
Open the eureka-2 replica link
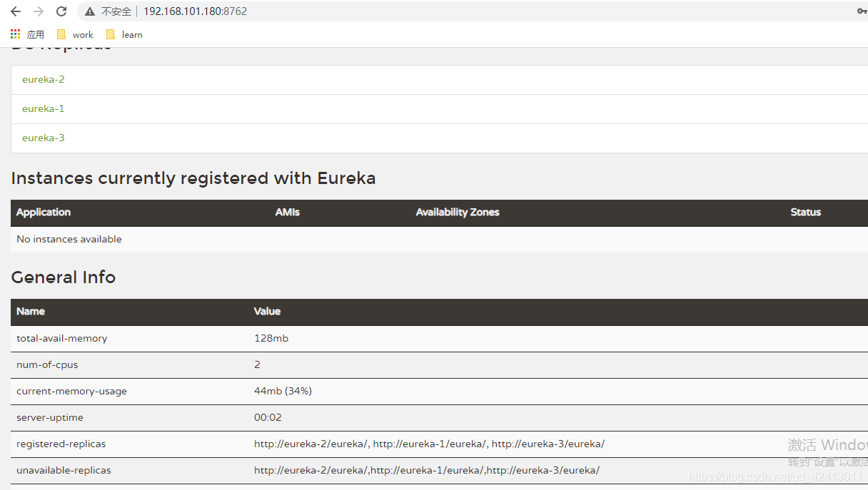[x=44, y=79]
